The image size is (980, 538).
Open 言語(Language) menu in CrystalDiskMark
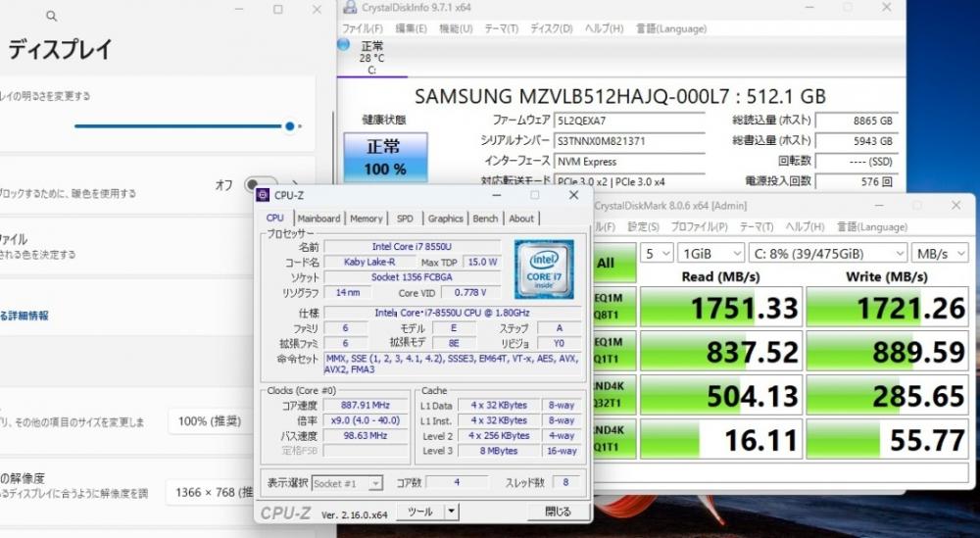coord(872,226)
